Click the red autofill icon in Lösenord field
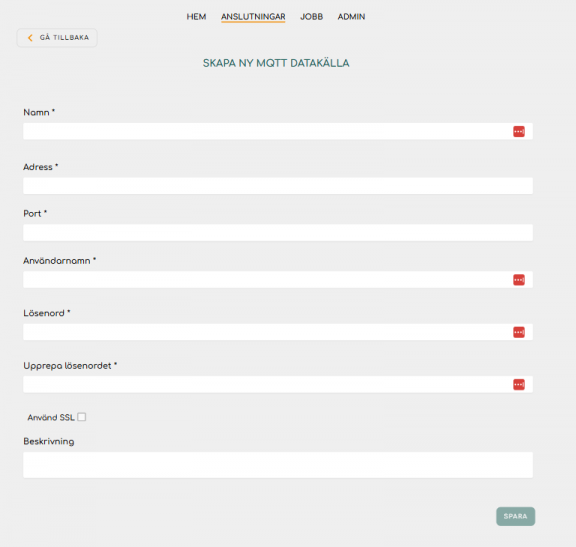The image size is (576, 547). [519, 332]
